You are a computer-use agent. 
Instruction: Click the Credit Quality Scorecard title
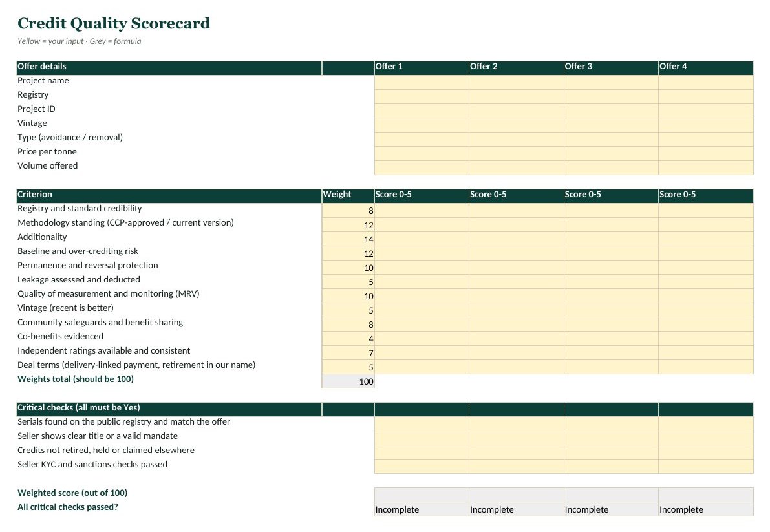tap(113, 23)
